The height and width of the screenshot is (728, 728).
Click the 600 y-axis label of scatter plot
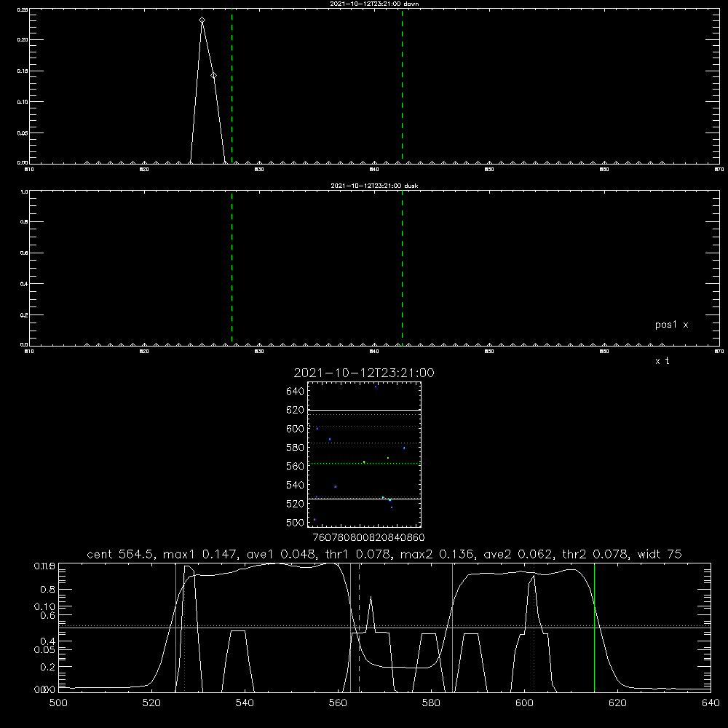pos(296,429)
